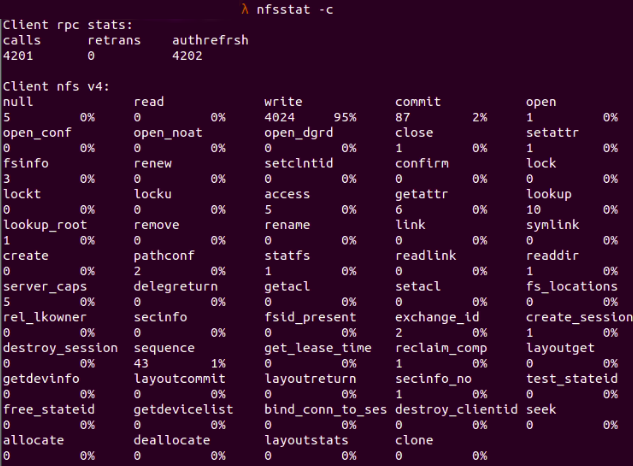The height and width of the screenshot is (466, 633).
Task: Click the 'lookup_root' operation label
Action: point(44,224)
